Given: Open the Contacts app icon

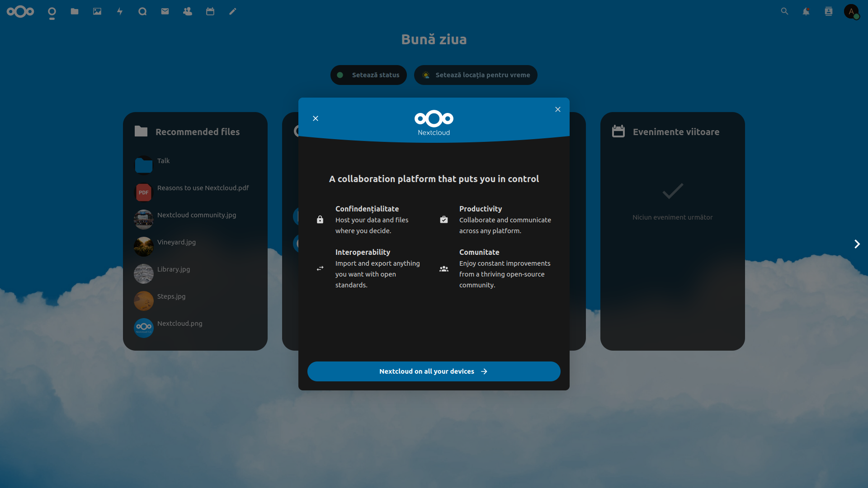Looking at the screenshot, I should [188, 11].
